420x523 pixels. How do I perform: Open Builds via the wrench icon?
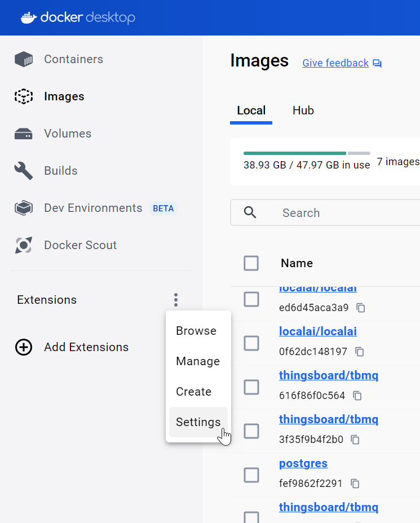point(24,171)
